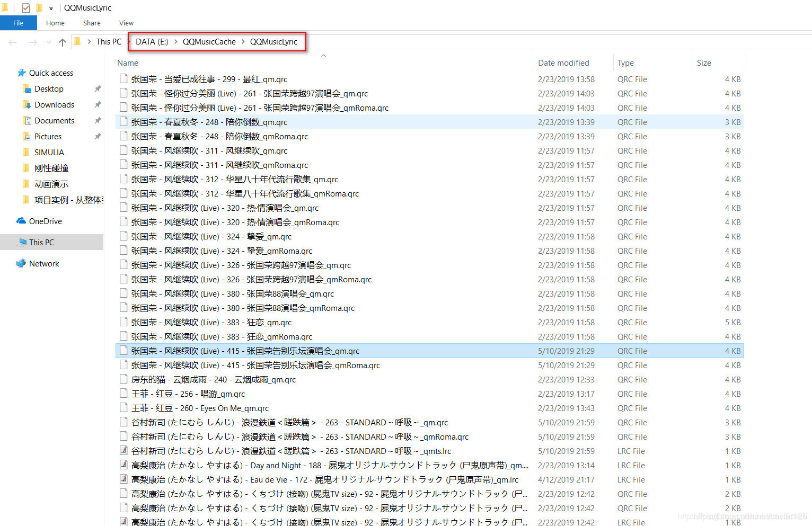Click the Forward navigation arrow
Image resolution: width=812 pixels, height=526 pixels.
pyautogui.click(x=33, y=42)
